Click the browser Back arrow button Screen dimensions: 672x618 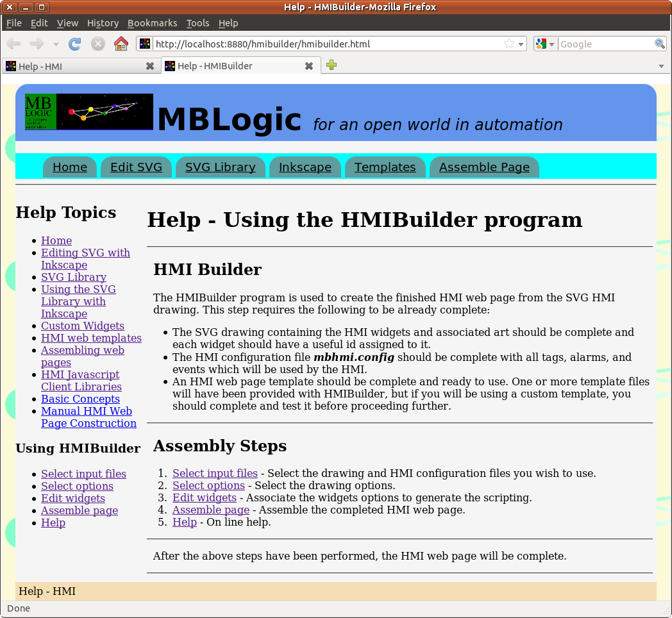pos(13,44)
